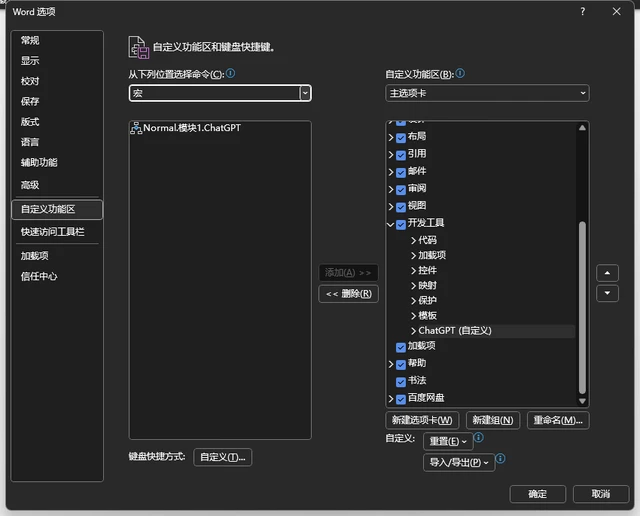640x516 pixels.
Task: Expand the 映射 group
Action: (413, 286)
